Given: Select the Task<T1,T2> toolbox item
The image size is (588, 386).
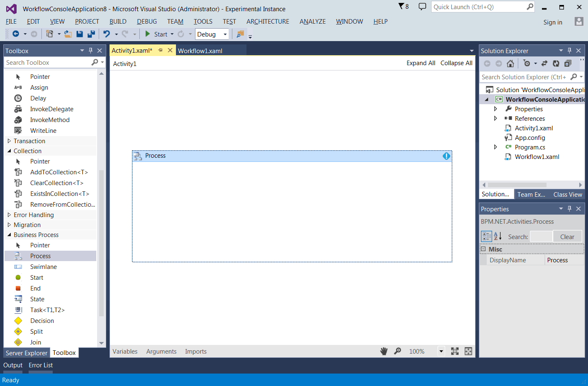Looking at the screenshot, I should coord(47,310).
